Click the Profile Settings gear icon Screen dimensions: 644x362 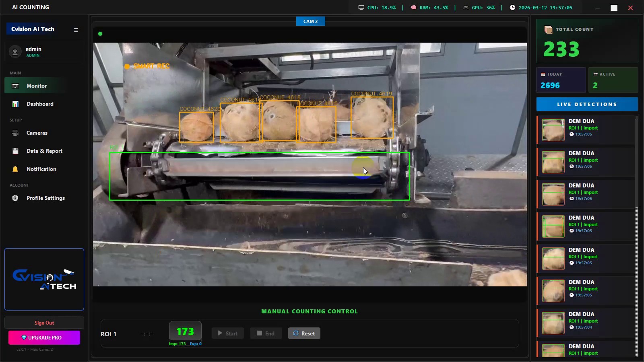point(15,198)
